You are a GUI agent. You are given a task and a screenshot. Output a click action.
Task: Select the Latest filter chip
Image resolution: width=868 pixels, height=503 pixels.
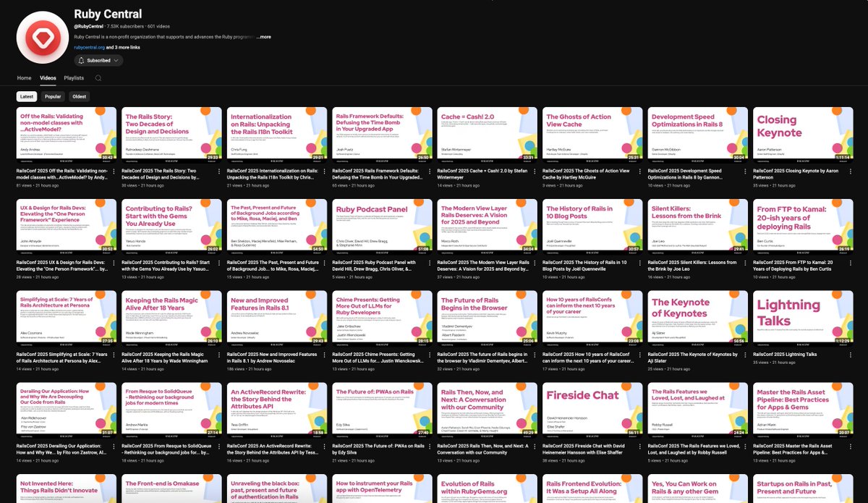click(x=27, y=96)
